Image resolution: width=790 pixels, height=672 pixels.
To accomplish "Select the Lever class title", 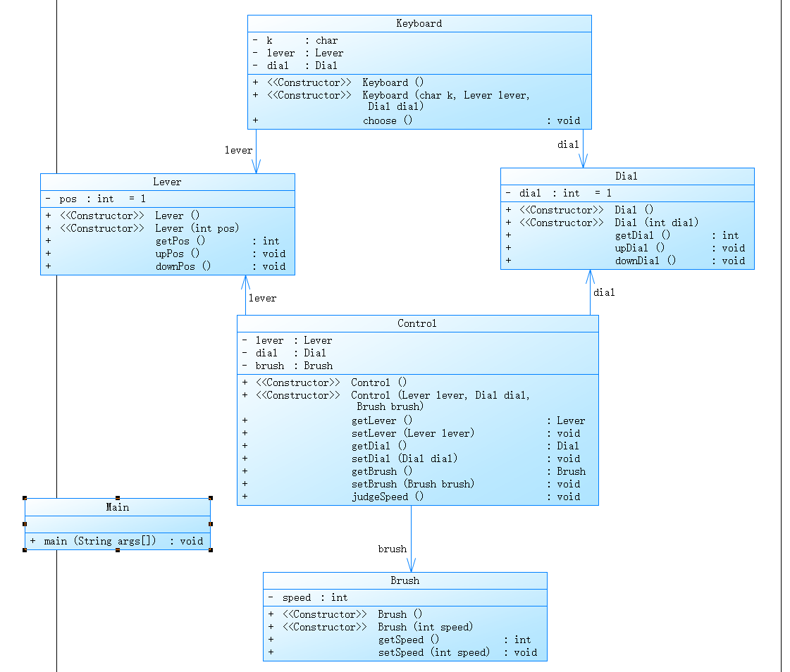I will [x=167, y=182].
